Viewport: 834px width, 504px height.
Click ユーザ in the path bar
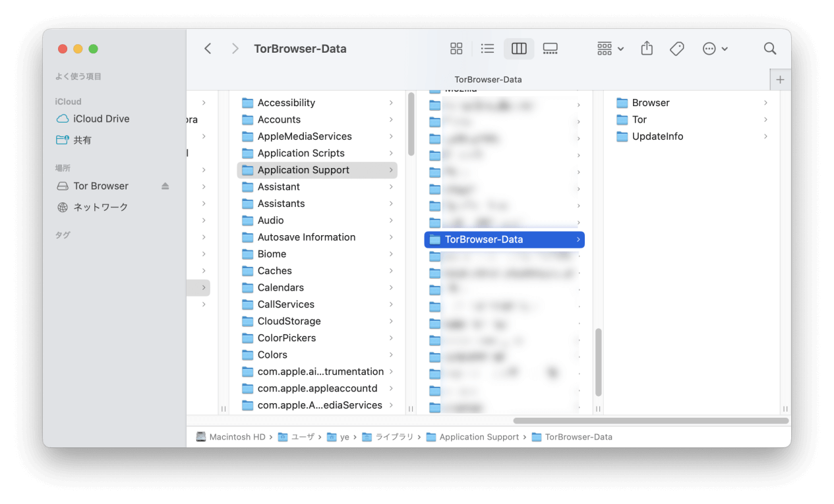[296, 437]
